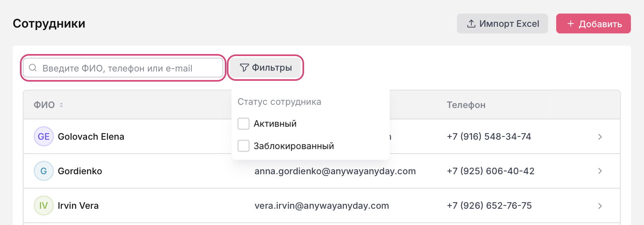Click the upload icon on Импорт Excel
The width and height of the screenshot is (644, 225).
click(471, 24)
